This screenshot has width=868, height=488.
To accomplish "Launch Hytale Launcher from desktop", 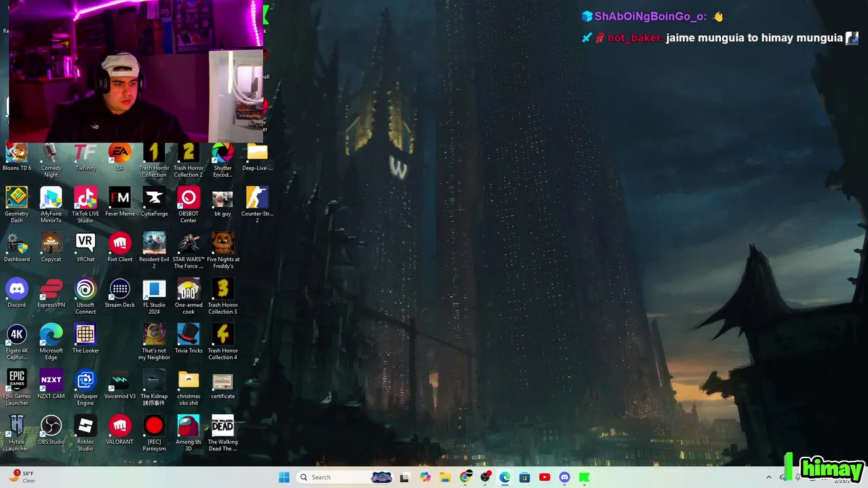I will (x=17, y=432).
